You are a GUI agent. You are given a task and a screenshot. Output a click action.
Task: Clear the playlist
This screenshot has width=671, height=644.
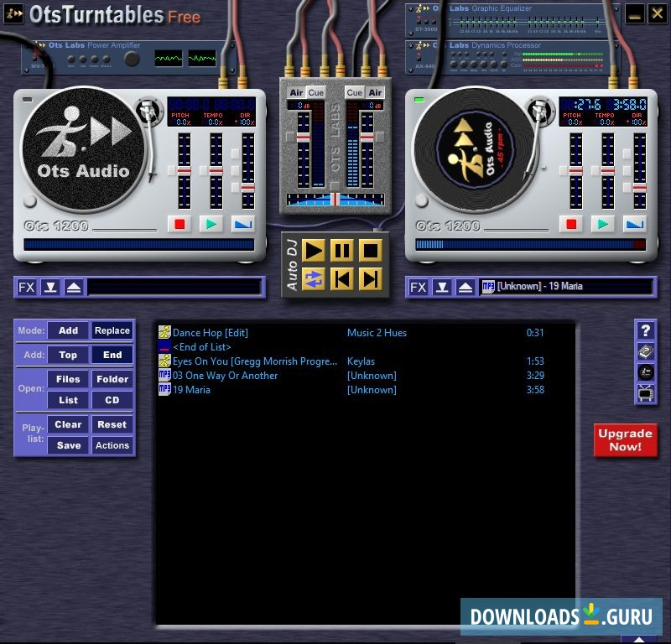[68, 424]
